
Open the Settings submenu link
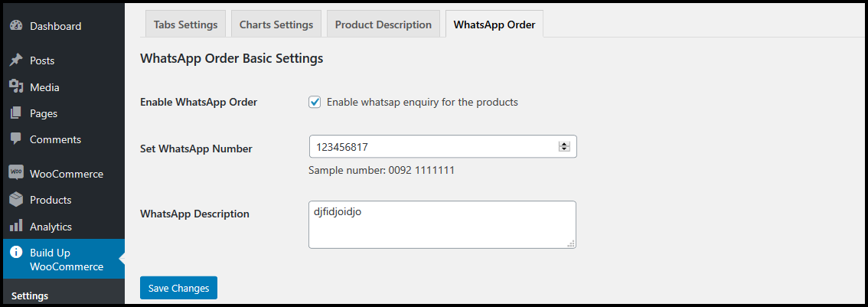tap(30, 296)
